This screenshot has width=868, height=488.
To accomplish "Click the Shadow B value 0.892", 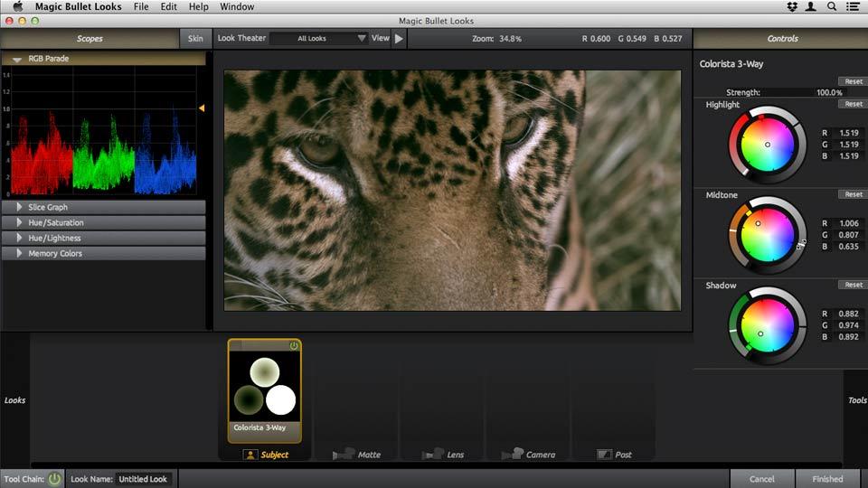I will [849, 337].
